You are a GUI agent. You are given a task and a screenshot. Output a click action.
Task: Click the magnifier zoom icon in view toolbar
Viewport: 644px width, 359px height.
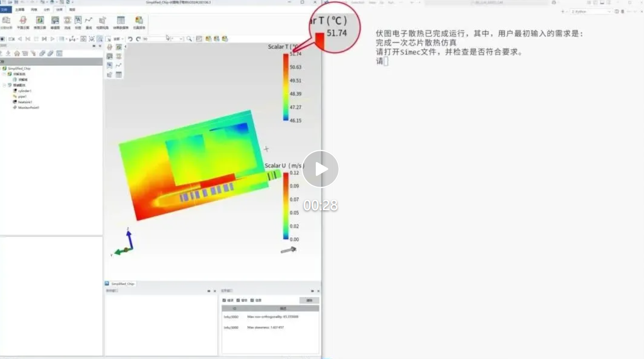coord(189,39)
